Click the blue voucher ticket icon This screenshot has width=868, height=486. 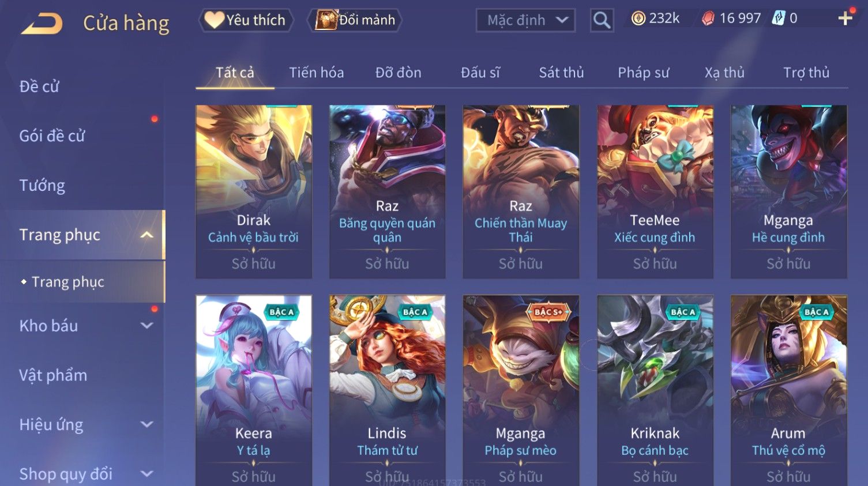[779, 18]
